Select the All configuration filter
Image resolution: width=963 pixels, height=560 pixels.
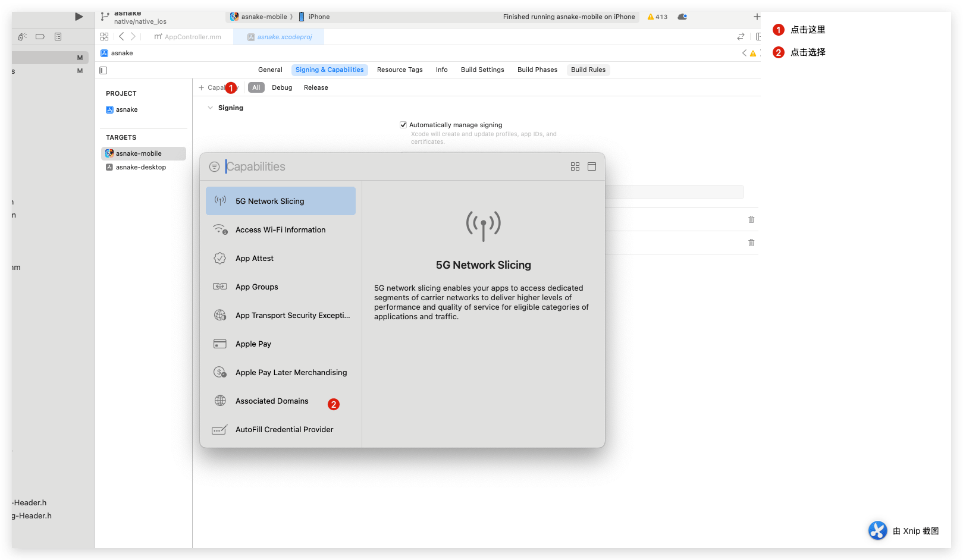[256, 87]
